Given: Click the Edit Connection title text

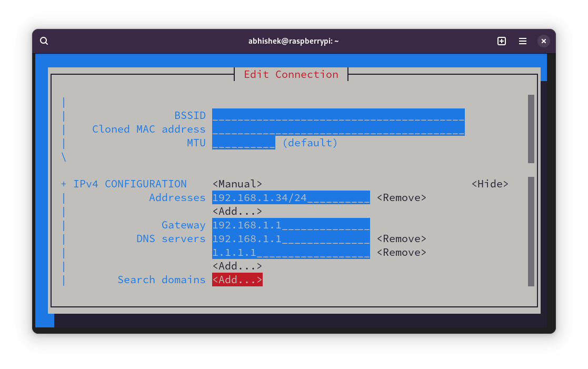Looking at the screenshot, I should pos(291,74).
